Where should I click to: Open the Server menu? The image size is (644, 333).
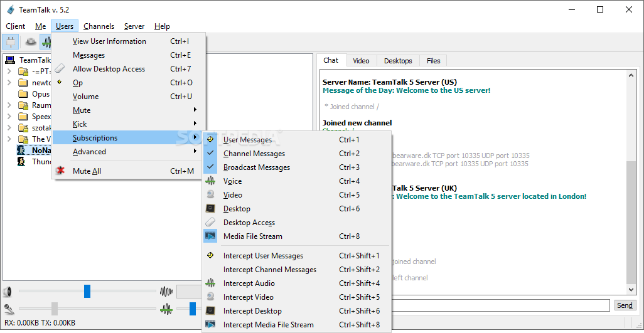[134, 26]
